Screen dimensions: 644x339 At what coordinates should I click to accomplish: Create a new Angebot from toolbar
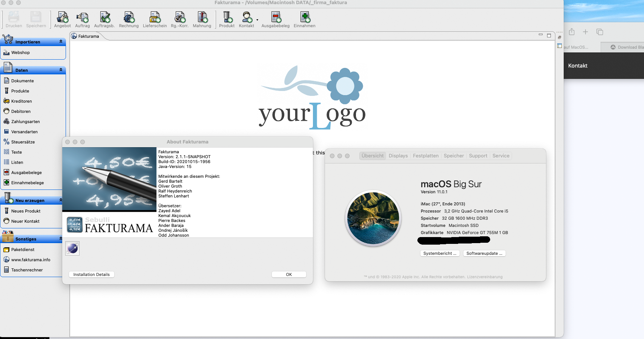[62, 20]
